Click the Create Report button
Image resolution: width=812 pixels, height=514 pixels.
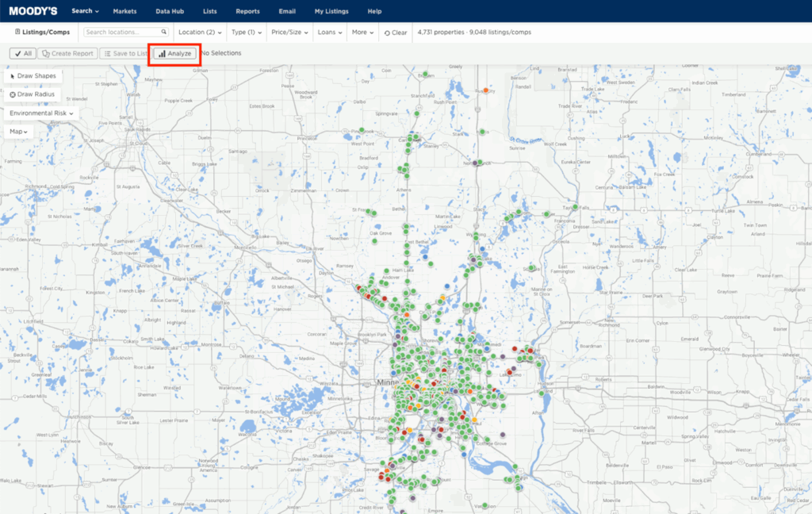click(x=67, y=53)
